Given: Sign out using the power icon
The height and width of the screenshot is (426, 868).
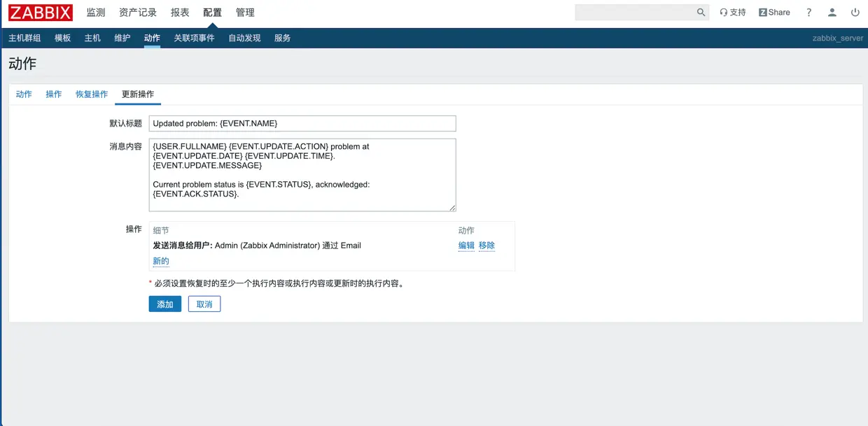Looking at the screenshot, I should point(855,12).
